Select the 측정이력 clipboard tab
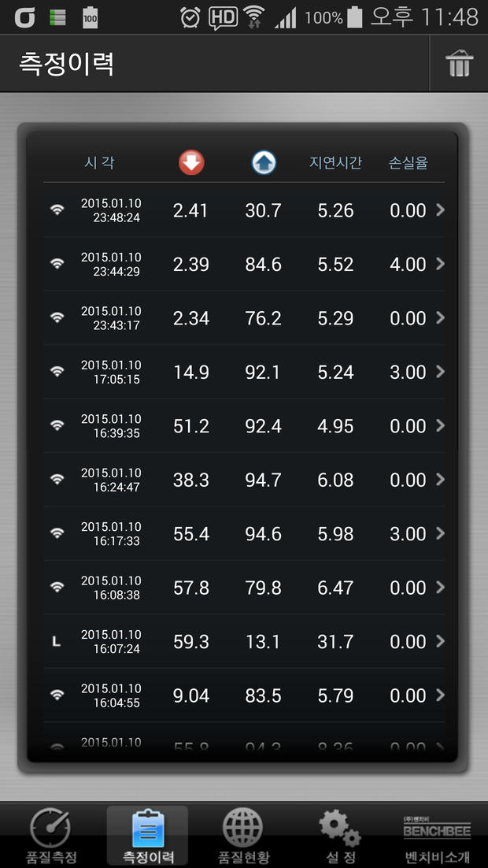This screenshot has height=868, width=488. (147, 836)
